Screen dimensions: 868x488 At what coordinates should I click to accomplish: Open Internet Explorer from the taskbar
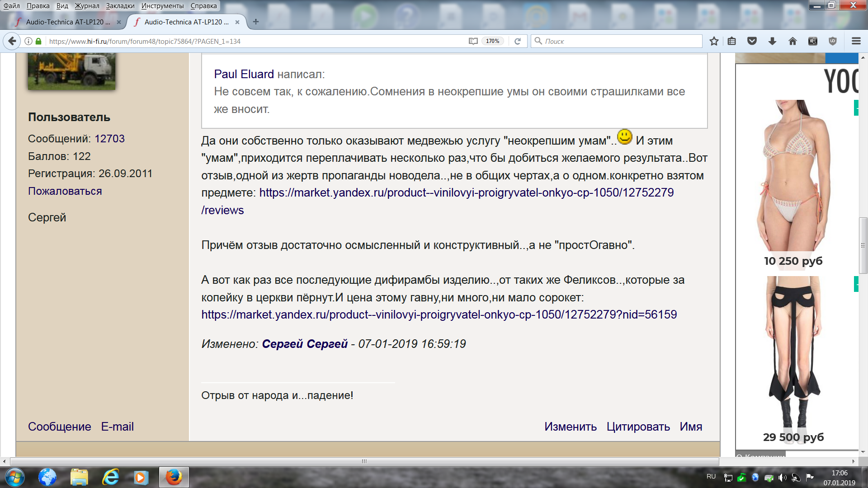coord(110,477)
